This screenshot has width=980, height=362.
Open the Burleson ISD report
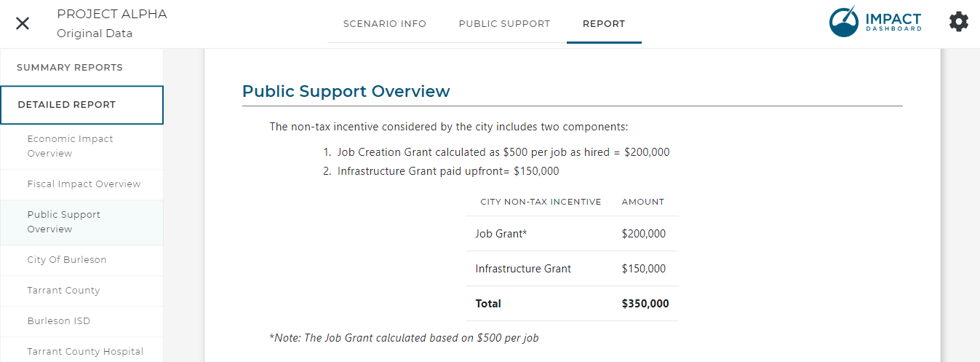coord(81,322)
